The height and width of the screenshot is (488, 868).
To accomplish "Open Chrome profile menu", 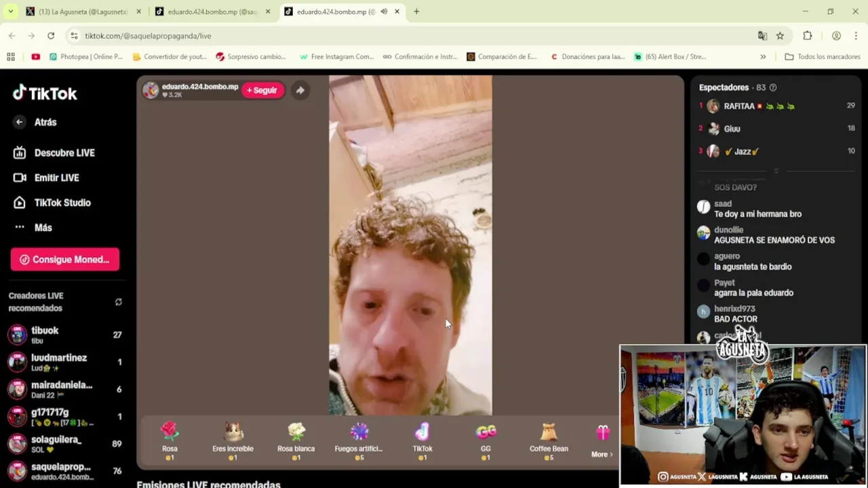I will (x=836, y=36).
